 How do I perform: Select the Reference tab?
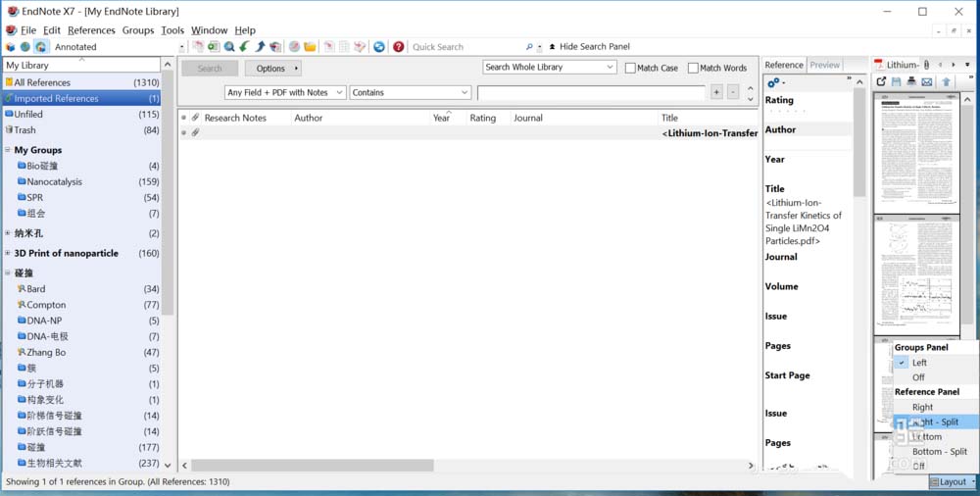pyautogui.click(x=784, y=65)
